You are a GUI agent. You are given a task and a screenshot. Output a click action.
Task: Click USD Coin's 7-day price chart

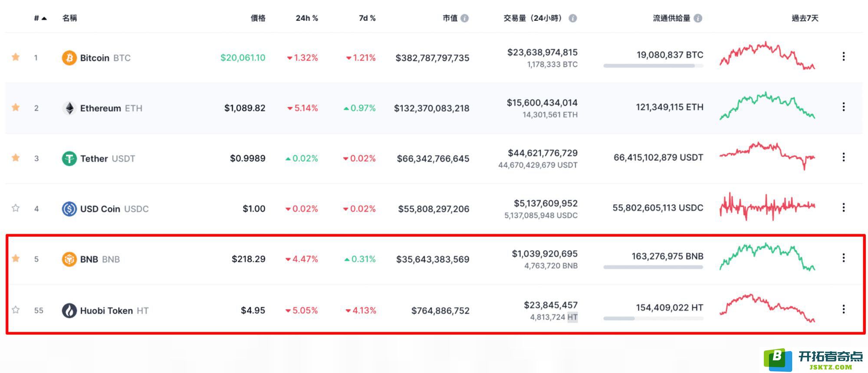coord(767,206)
